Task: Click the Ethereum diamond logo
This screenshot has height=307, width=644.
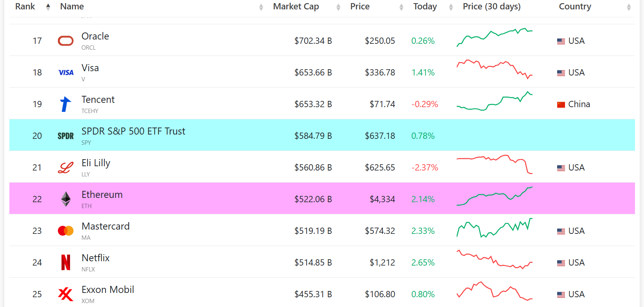Action: pyautogui.click(x=66, y=199)
